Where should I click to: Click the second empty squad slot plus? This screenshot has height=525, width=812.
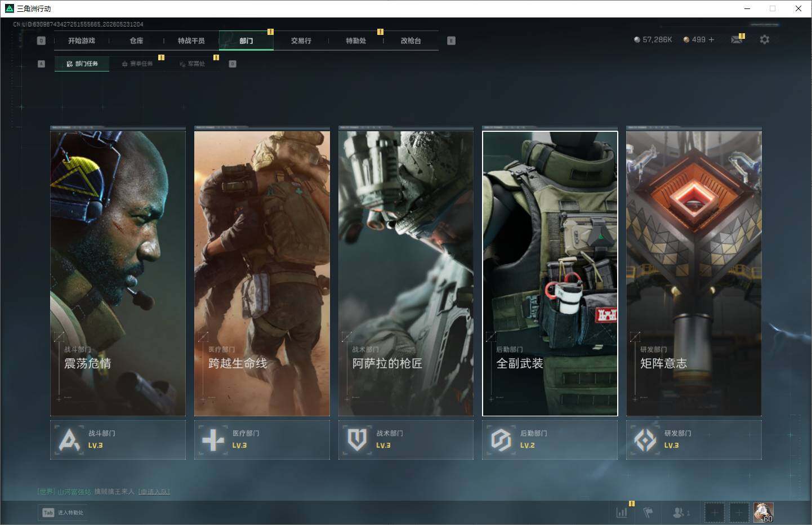coord(739,513)
